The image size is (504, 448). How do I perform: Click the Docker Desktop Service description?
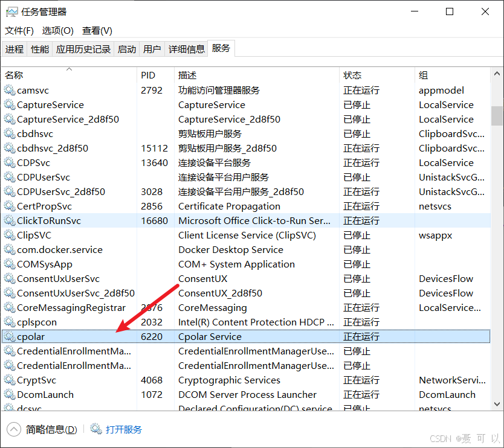click(231, 249)
